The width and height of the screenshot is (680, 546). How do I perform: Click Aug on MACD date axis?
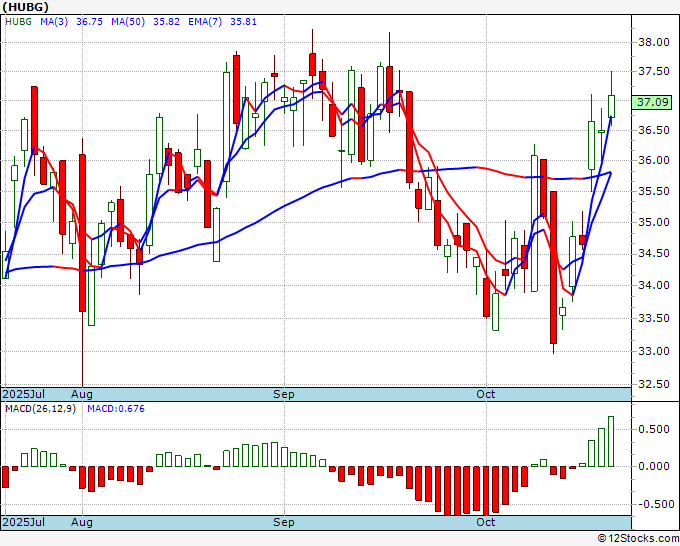pyautogui.click(x=82, y=522)
